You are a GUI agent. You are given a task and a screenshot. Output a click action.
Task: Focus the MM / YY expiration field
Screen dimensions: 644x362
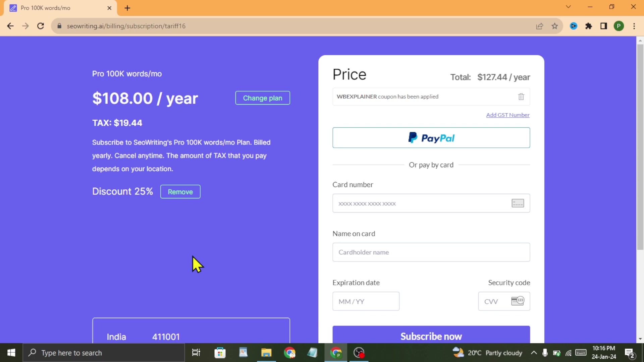[366, 301]
